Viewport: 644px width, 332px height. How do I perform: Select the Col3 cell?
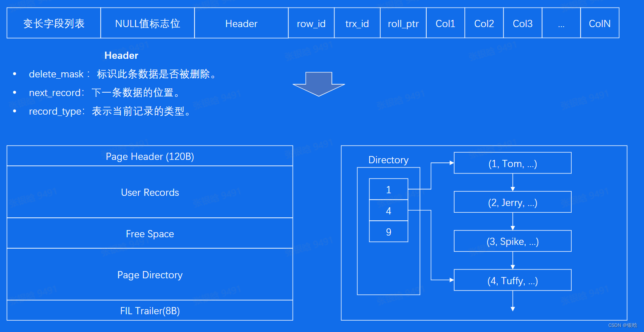[523, 23]
